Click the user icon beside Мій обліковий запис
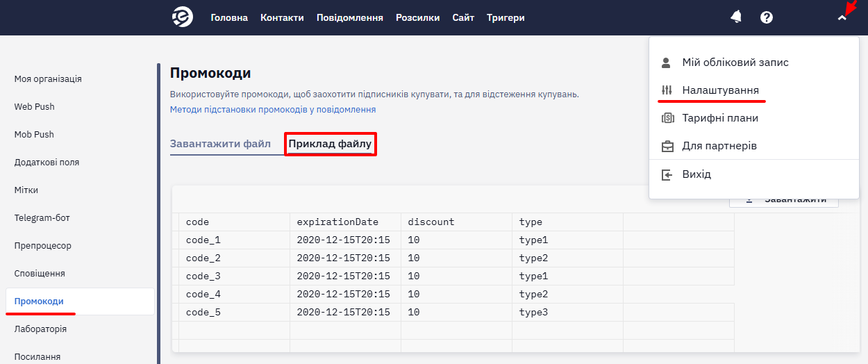Viewport: 868px width, 364px height. click(x=667, y=63)
